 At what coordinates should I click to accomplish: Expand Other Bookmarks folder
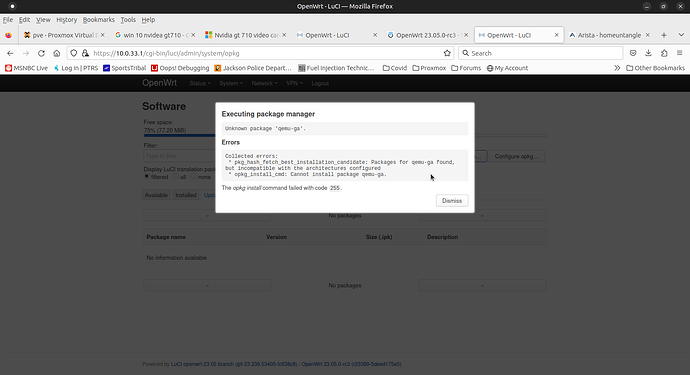point(655,68)
